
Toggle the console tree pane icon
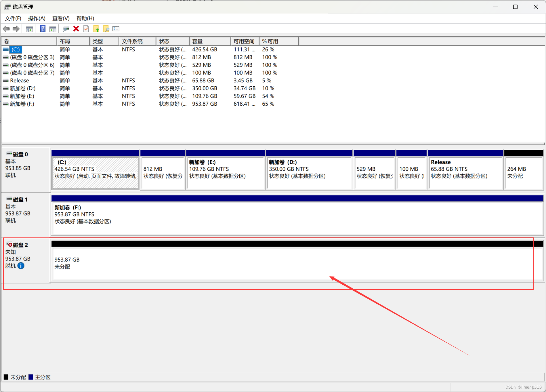(x=29, y=29)
